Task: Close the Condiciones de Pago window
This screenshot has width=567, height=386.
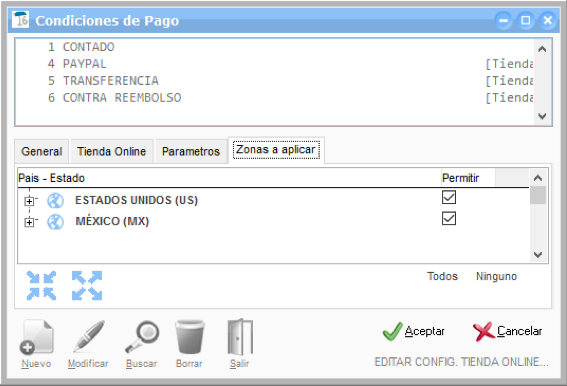Action: [x=548, y=20]
